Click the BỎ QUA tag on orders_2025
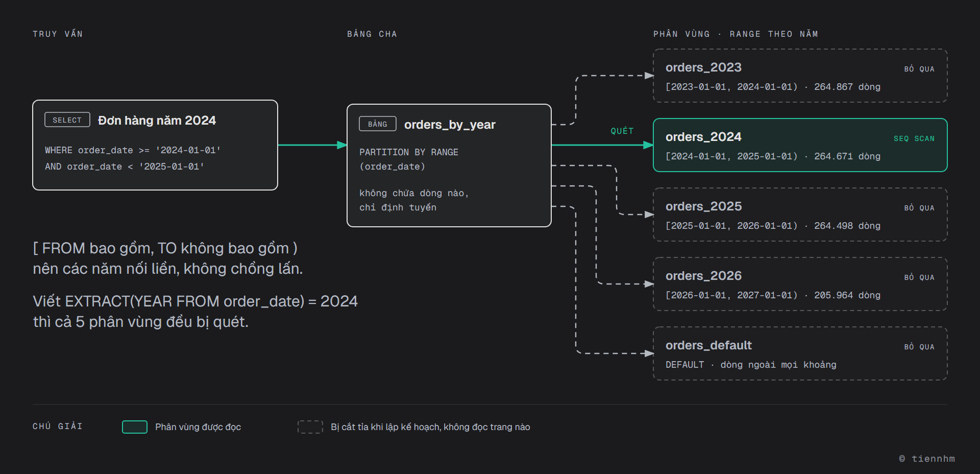Image resolution: width=980 pixels, height=474 pixels. pyautogui.click(x=919, y=208)
